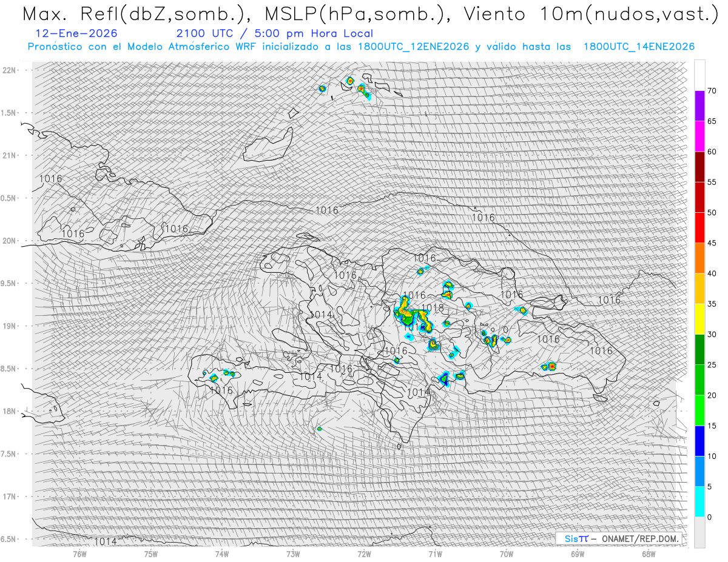Click the purple 65–70 dBZ colorbar swatch
The image size is (728, 562).
[699, 106]
